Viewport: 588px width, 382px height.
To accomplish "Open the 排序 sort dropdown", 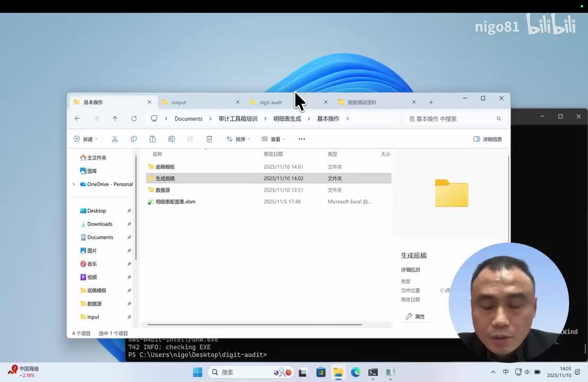I will pos(238,139).
